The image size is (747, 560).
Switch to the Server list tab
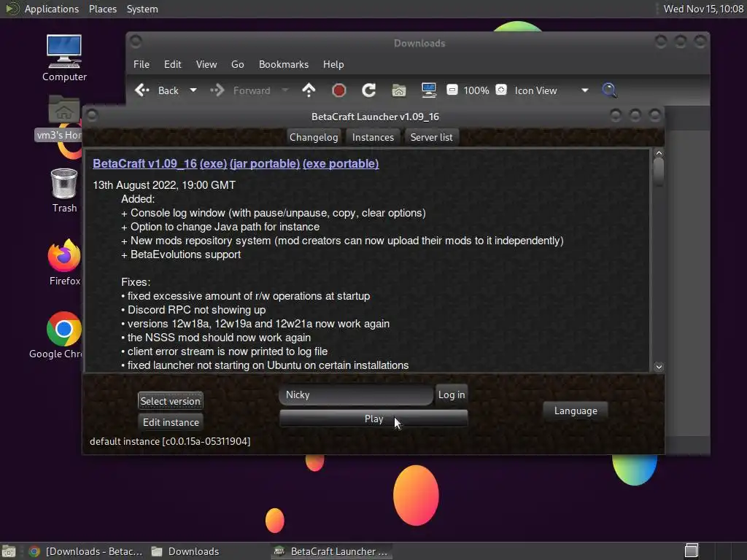431,137
